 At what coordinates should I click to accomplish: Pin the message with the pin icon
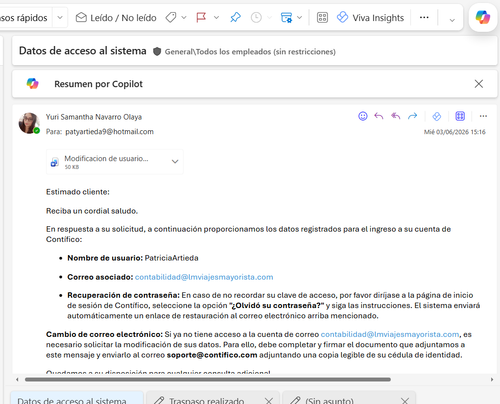pyautogui.click(x=235, y=17)
